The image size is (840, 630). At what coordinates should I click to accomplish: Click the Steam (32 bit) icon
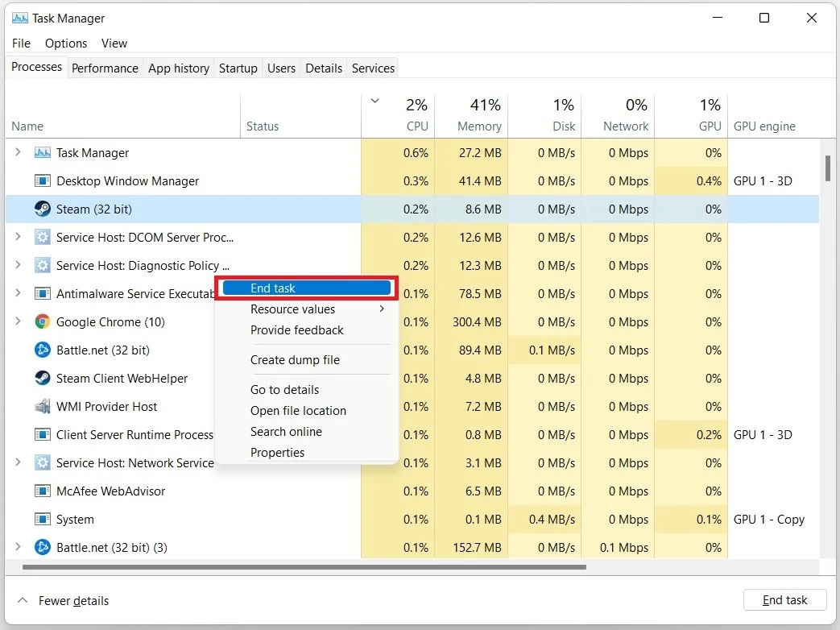43,209
